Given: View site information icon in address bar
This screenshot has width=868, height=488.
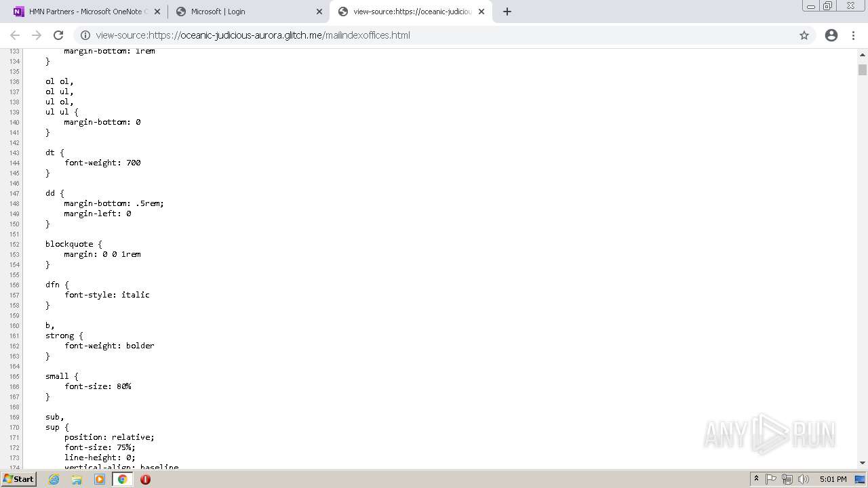Looking at the screenshot, I should (85, 35).
